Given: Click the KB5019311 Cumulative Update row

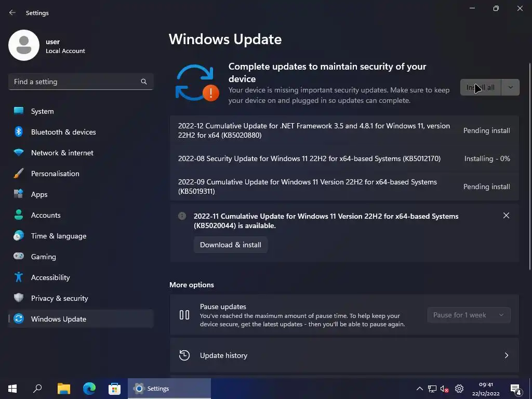Looking at the screenshot, I should pyautogui.click(x=344, y=187).
